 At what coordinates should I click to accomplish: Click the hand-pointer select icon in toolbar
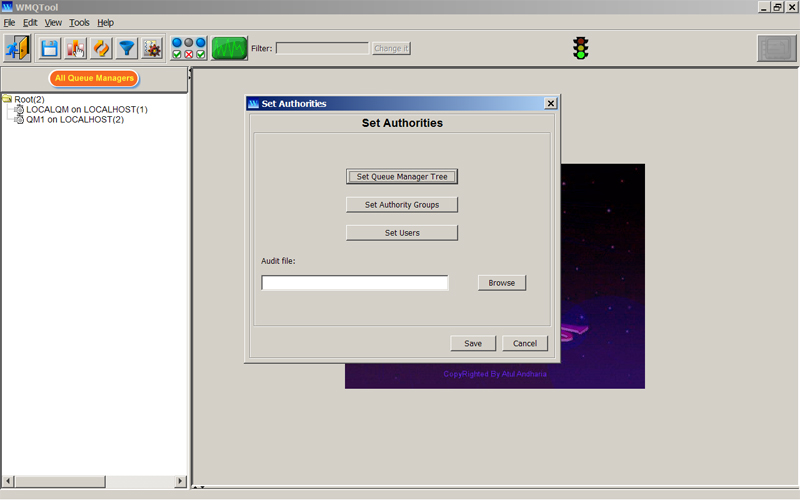[x=76, y=48]
